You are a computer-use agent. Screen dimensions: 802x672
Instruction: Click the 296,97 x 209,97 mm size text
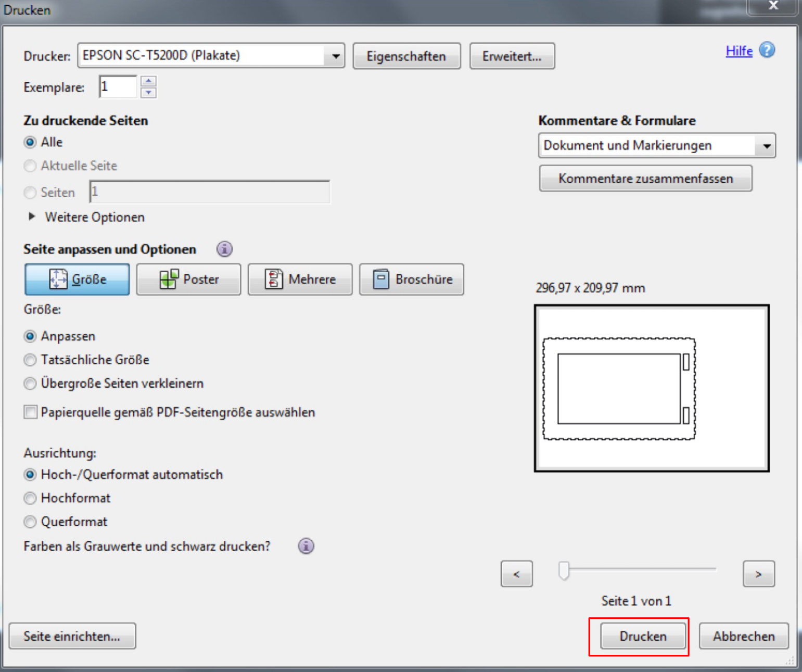(x=590, y=288)
